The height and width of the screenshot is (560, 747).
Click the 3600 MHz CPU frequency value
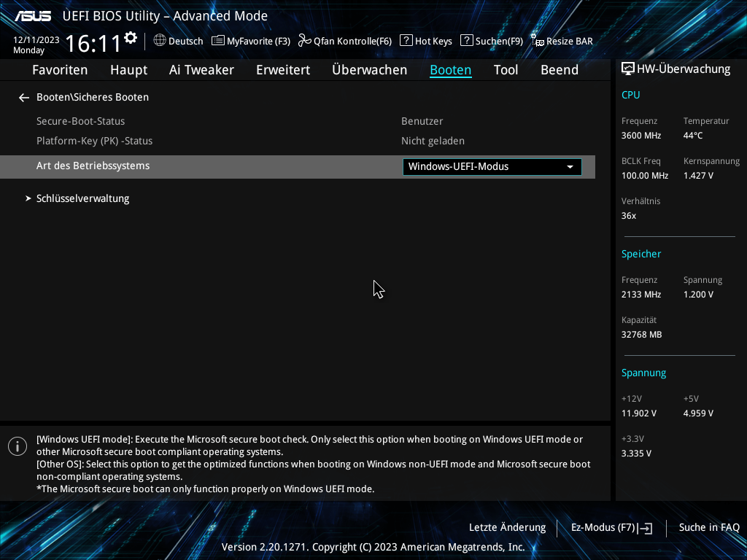tap(641, 135)
